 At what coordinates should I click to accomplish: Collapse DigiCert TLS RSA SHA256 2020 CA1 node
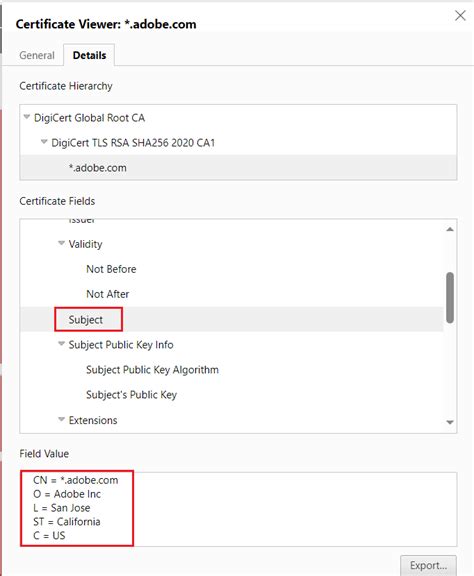click(x=44, y=142)
